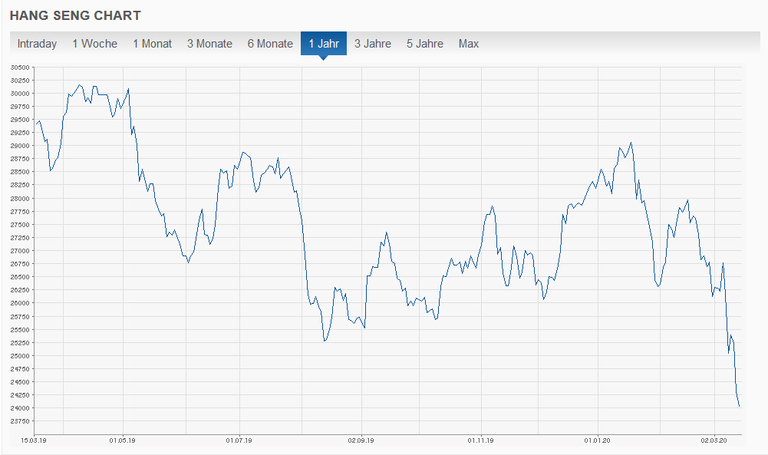Screen dimensions: 768x455
Task: Click the line's peak above 30000
Action: 81,86
